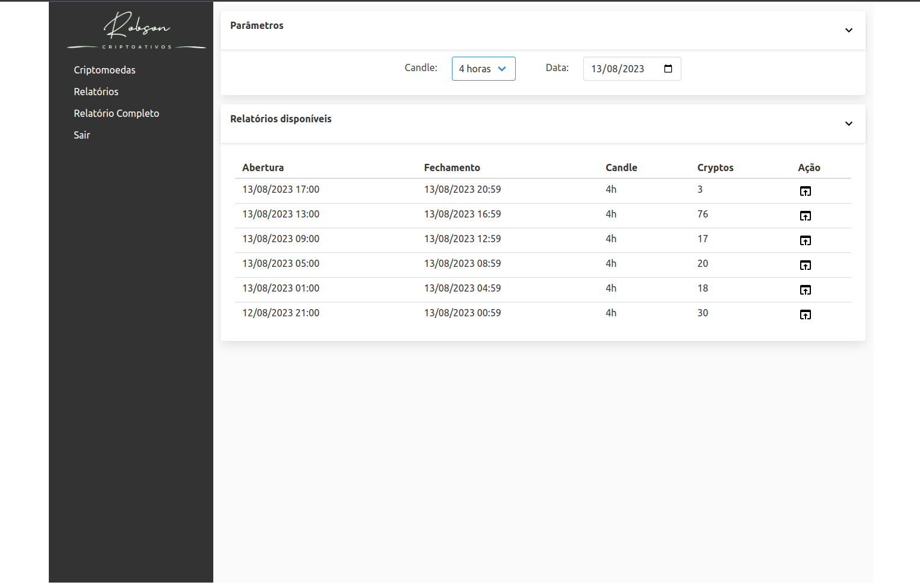Viewport: 920px width, 588px height.
Task: Open report for 13/08/2023 13:00
Action: pos(805,216)
